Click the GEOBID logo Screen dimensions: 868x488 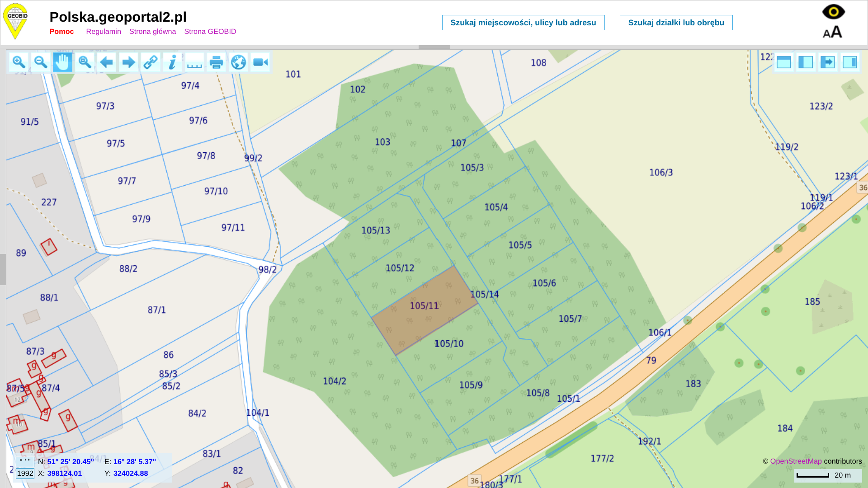[x=16, y=21]
